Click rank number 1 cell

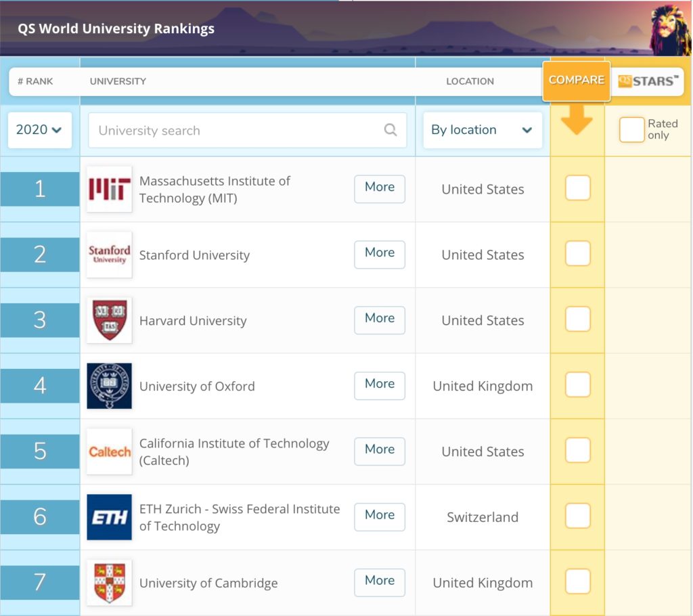(40, 189)
